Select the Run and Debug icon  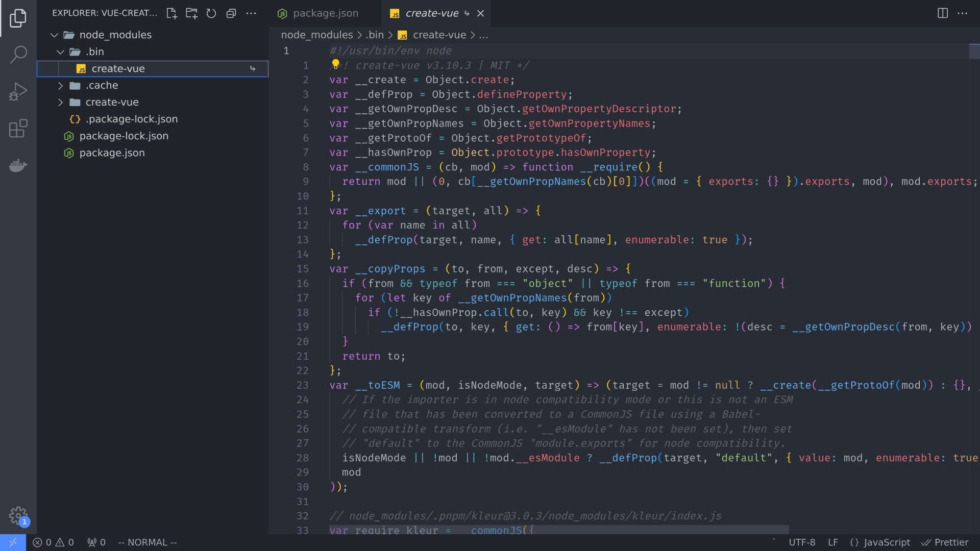click(18, 92)
